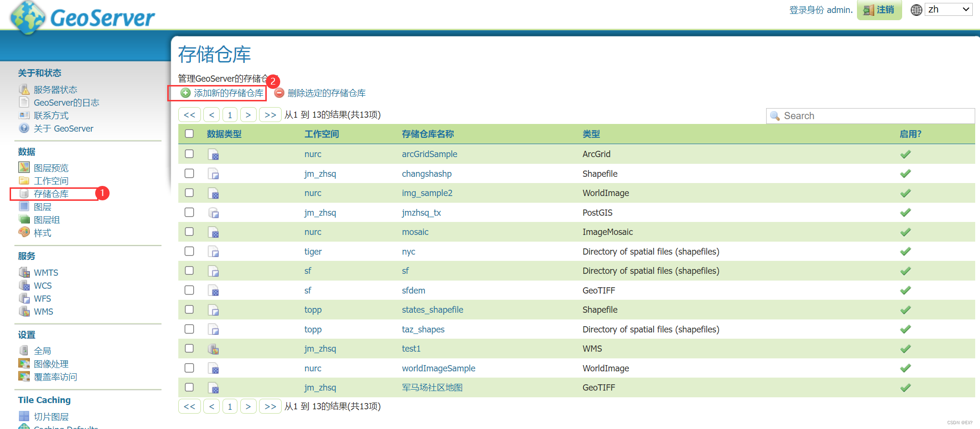
Task: Click 删除选定的存储仓库 link
Action: [326, 93]
